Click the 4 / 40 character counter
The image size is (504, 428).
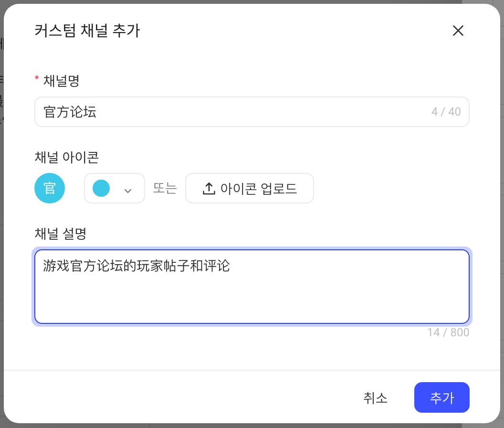click(x=446, y=112)
